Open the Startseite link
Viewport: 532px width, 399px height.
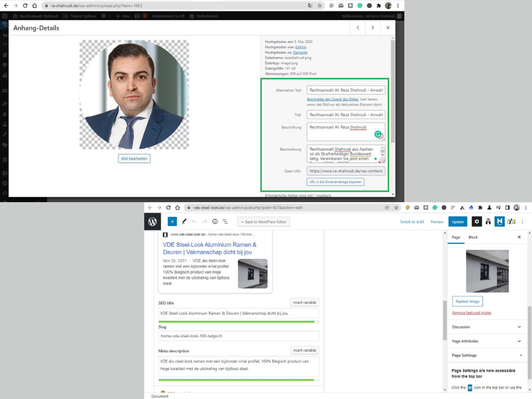tap(300, 53)
